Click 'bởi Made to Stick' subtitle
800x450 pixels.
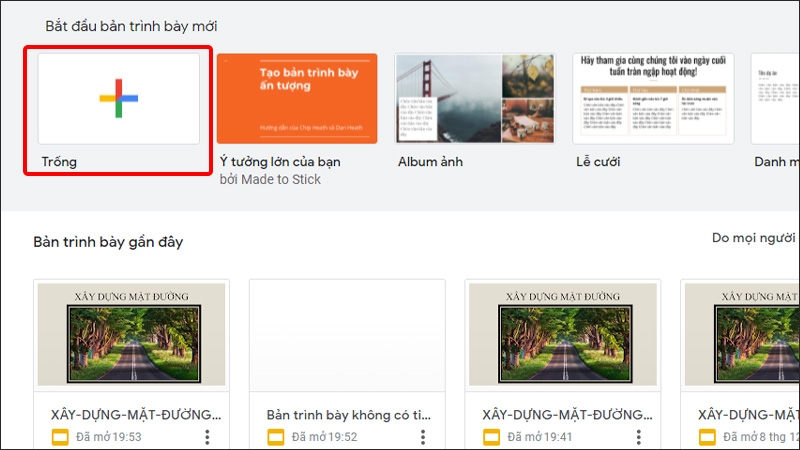coord(270,180)
